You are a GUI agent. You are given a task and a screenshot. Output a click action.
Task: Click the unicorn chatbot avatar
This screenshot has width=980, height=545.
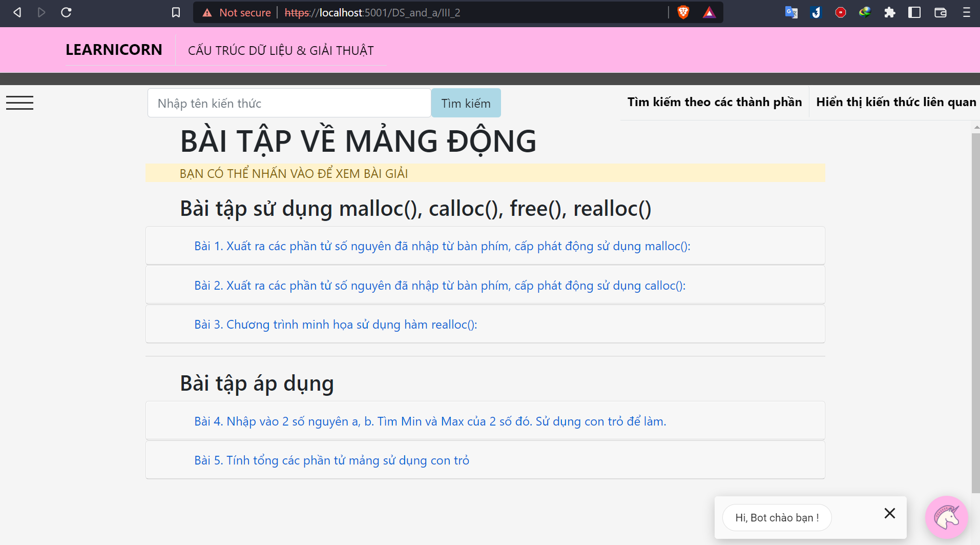tap(946, 517)
